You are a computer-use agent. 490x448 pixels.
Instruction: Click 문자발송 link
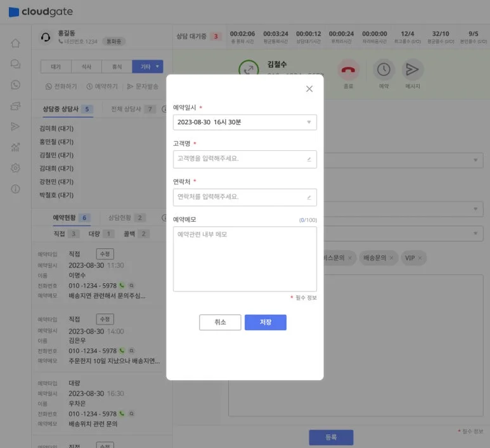pos(143,86)
